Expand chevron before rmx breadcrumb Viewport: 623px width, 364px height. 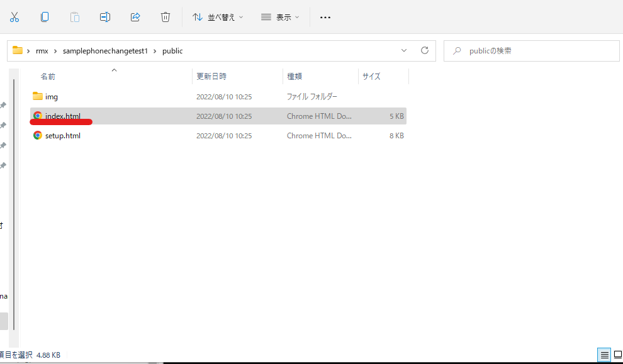click(x=28, y=51)
